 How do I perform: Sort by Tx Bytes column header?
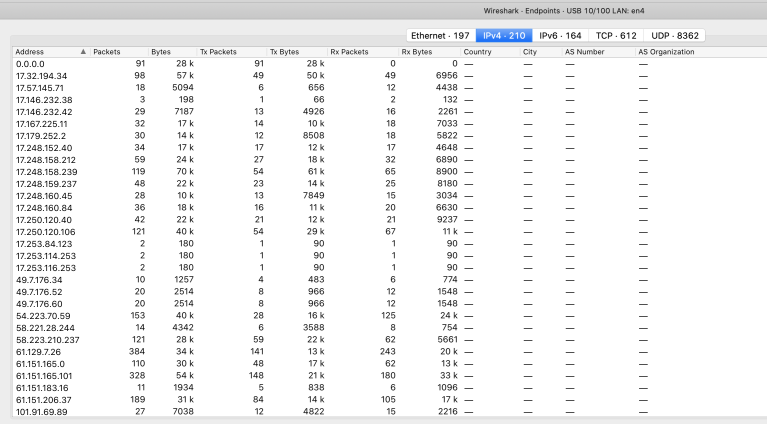click(286, 51)
